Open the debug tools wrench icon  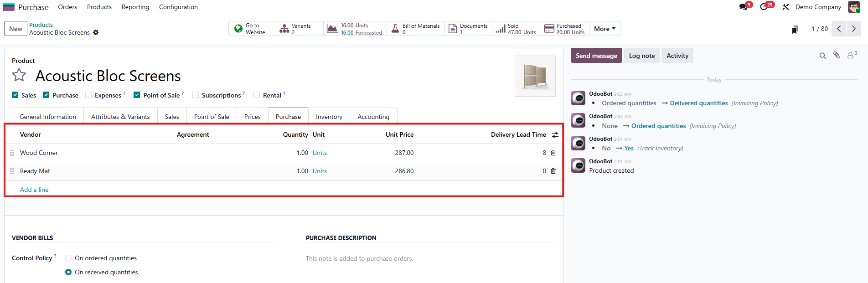[785, 7]
